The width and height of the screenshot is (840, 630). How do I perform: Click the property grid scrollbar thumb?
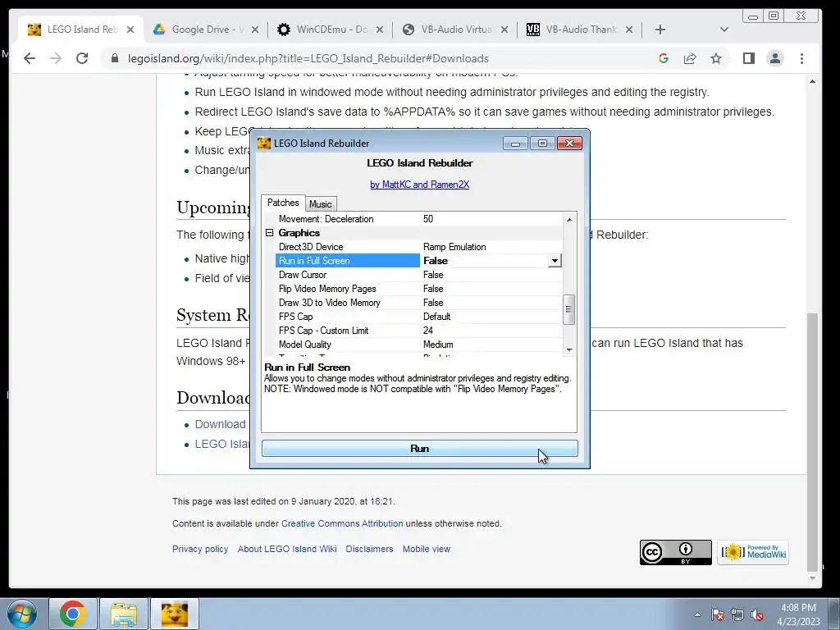[x=569, y=309]
